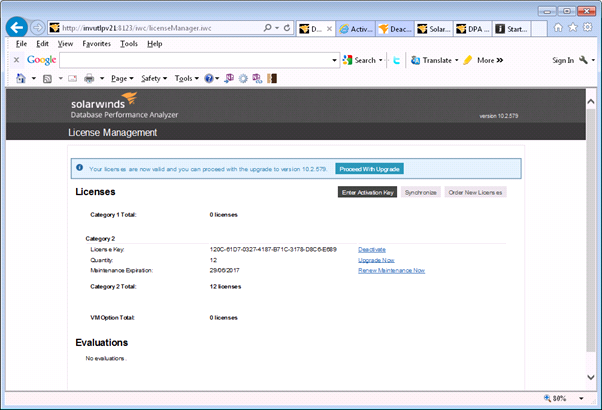
Task: Open the Favorites menu
Action: (96, 44)
